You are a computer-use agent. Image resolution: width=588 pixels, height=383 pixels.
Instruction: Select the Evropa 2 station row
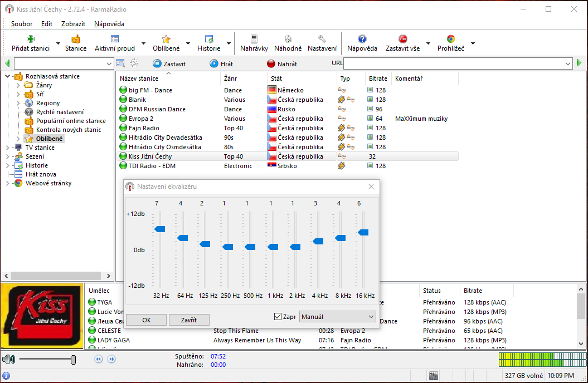tap(140, 119)
